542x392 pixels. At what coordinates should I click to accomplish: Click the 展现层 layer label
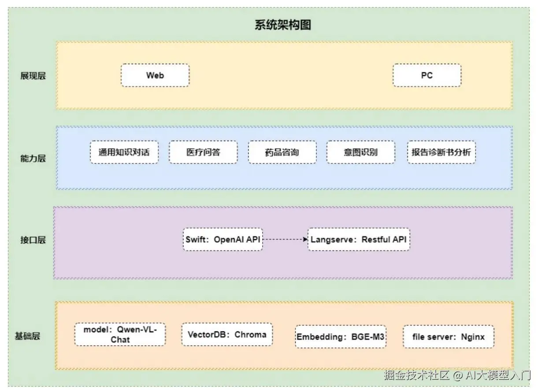[32, 75]
